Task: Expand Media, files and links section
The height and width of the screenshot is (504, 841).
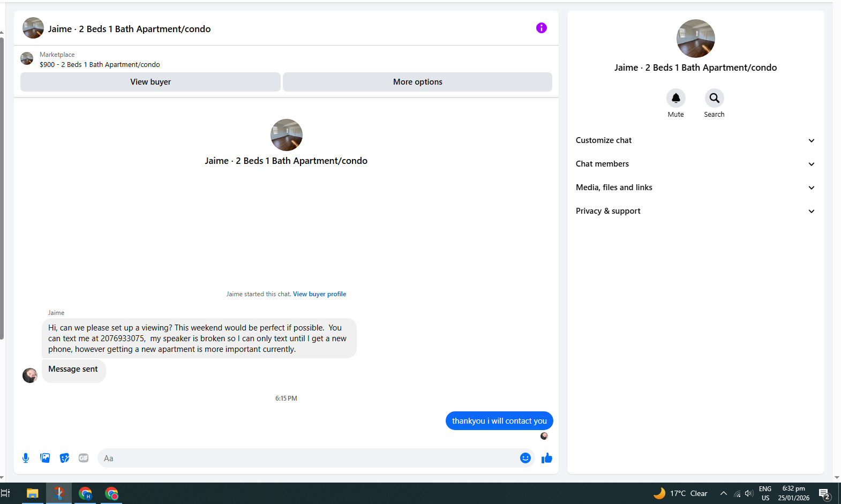Action: [x=695, y=187]
